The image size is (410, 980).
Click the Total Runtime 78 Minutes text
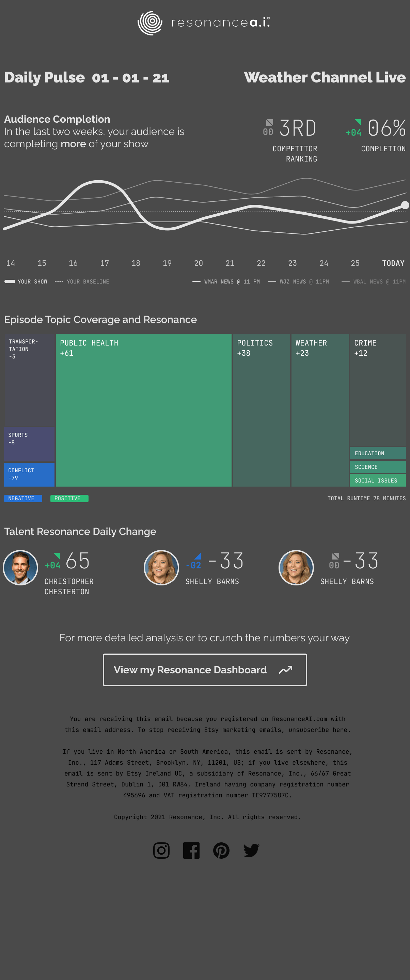click(x=367, y=499)
